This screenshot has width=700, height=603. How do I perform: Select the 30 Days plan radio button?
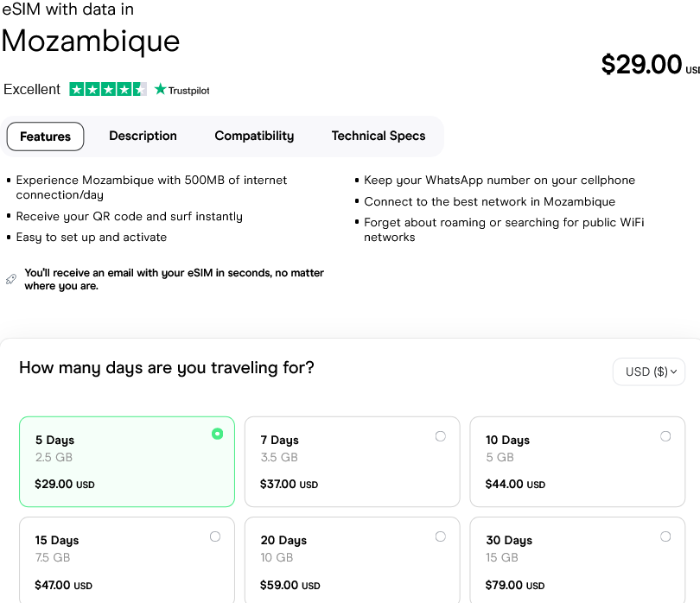tap(665, 536)
